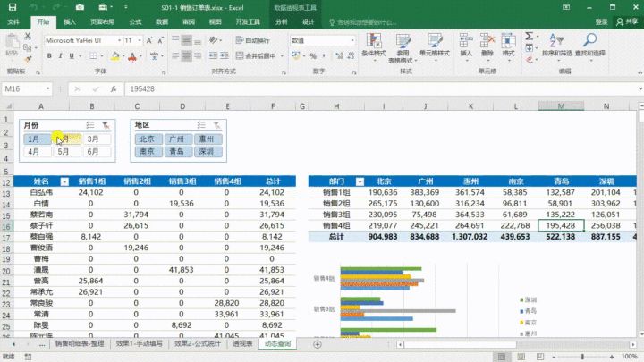Switch to the 页面布局 ribbon tab
Image resolution: width=644 pixels, height=362 pixels.
coord(102,21)
